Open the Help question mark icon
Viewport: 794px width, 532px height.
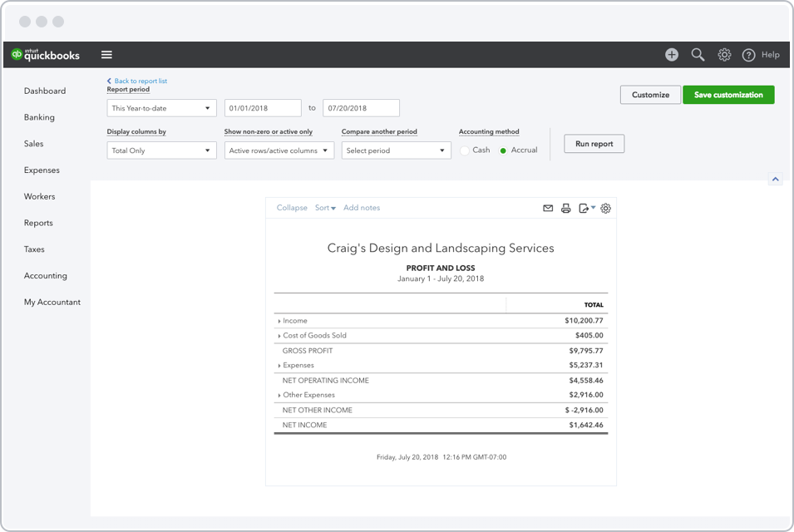click(748, 55)
